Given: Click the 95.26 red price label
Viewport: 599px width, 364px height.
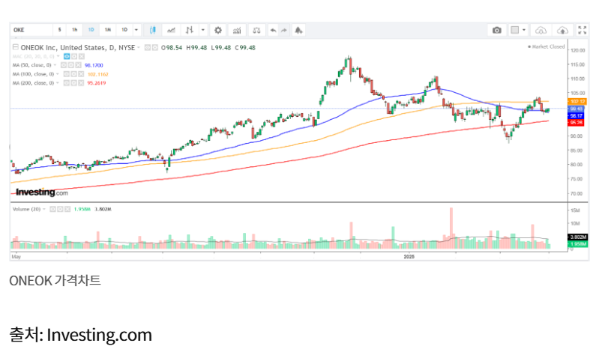Looking at the screenshot, I should [x=576, y=123].
